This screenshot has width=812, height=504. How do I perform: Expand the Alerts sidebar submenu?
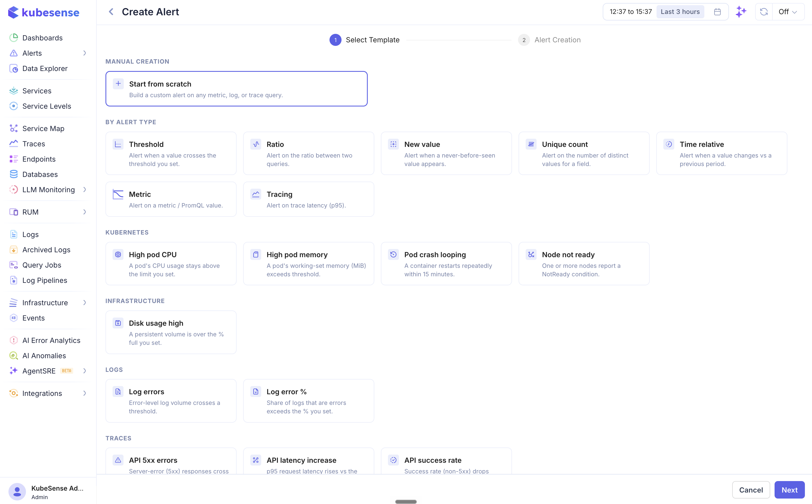coord(85,53)
